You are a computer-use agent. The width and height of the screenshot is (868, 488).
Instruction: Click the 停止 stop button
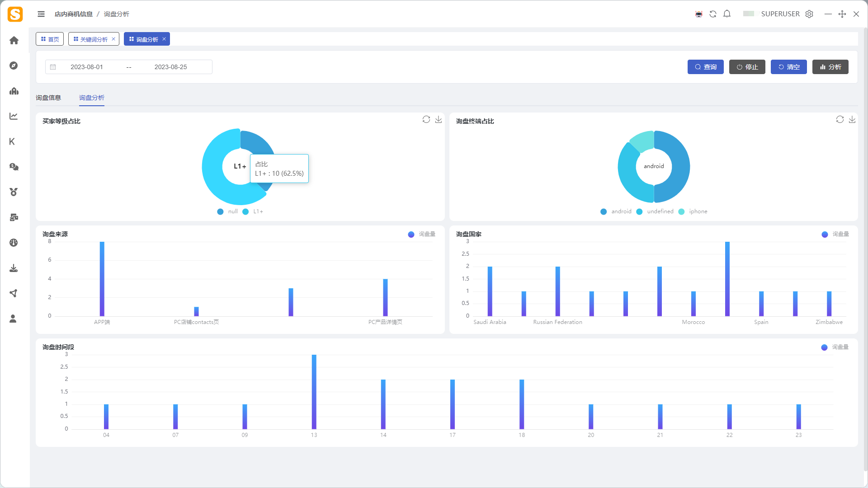point(747,67)
